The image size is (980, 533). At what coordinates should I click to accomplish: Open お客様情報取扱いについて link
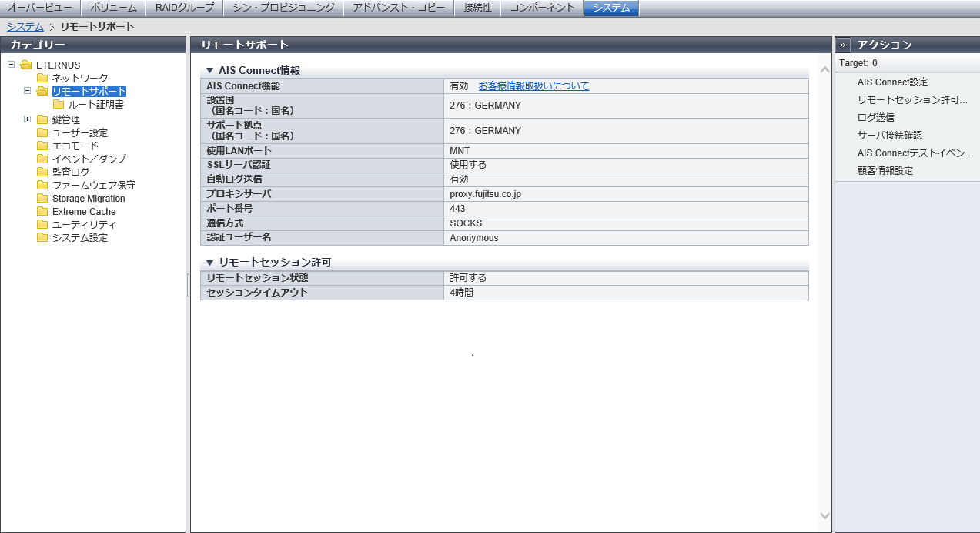pos(533,86)
